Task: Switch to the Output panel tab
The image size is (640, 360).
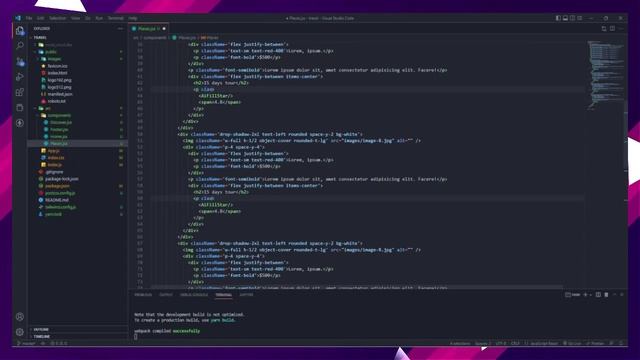Action: click(166, 294)
